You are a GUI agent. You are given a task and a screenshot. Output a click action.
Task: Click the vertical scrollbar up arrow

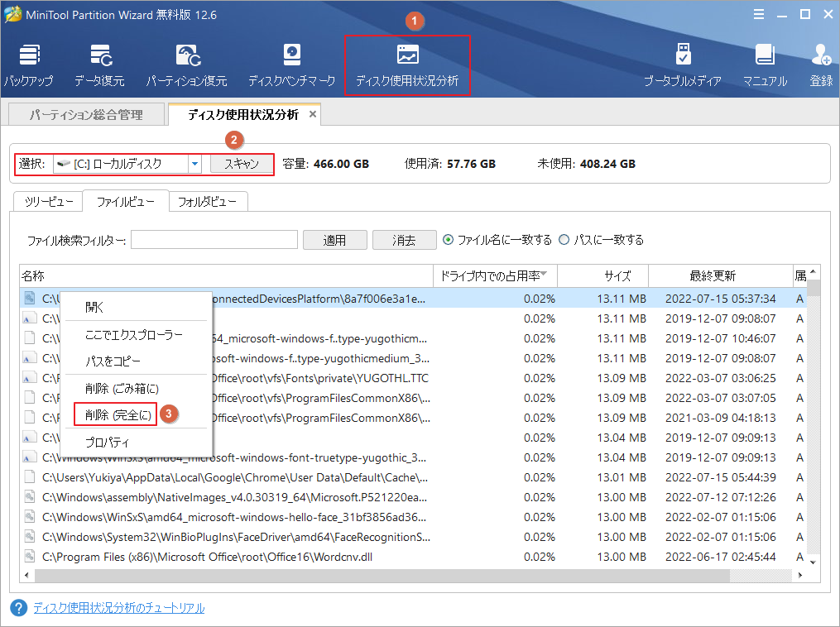[x=814, y=272]
